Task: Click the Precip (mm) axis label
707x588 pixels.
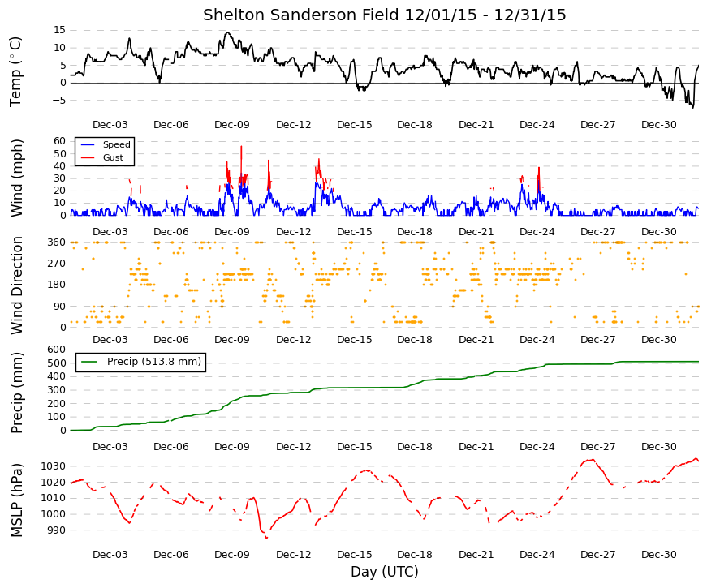Action: [x=17, y=393]
